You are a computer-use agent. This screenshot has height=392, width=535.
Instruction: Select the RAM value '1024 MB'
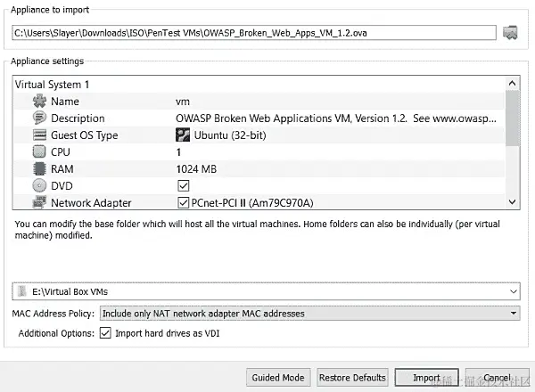tap(196, 169)
